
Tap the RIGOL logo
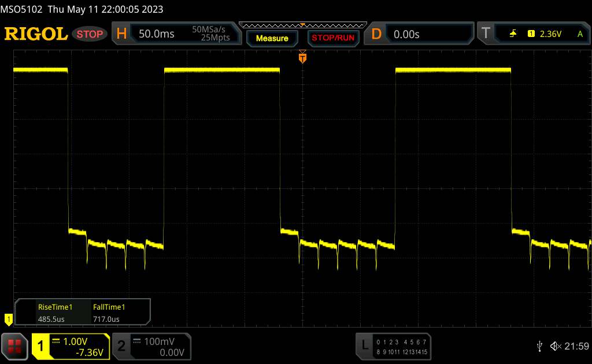(x=36, y=34)
